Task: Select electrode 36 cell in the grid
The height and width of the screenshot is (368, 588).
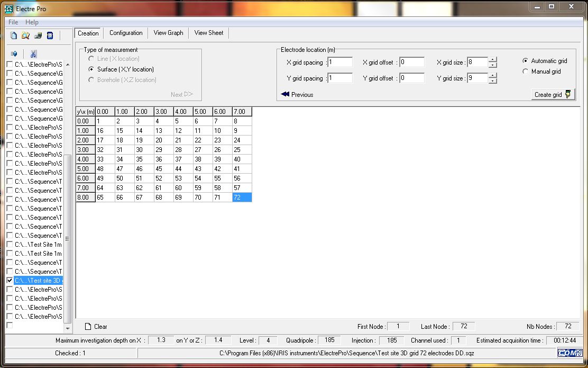Action: coord(164,159)
